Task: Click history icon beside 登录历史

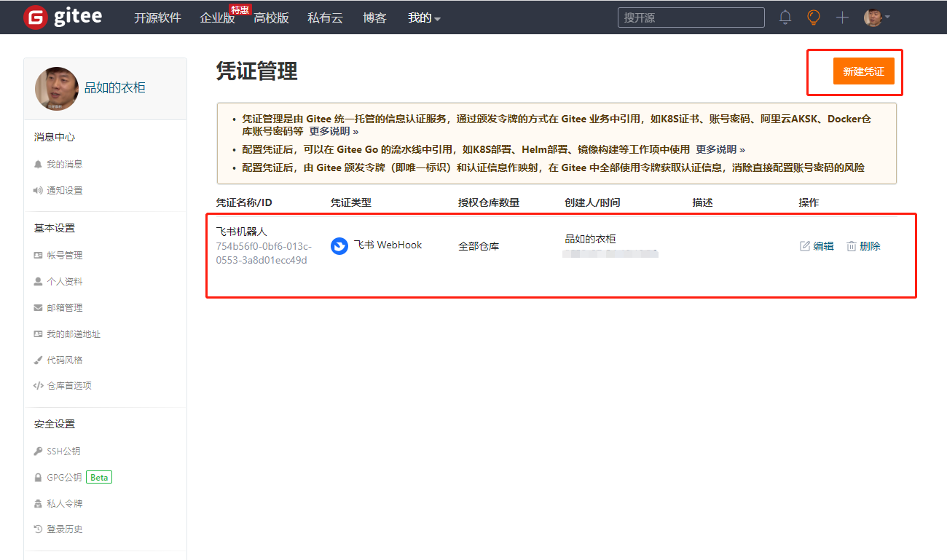Action: 39,529
